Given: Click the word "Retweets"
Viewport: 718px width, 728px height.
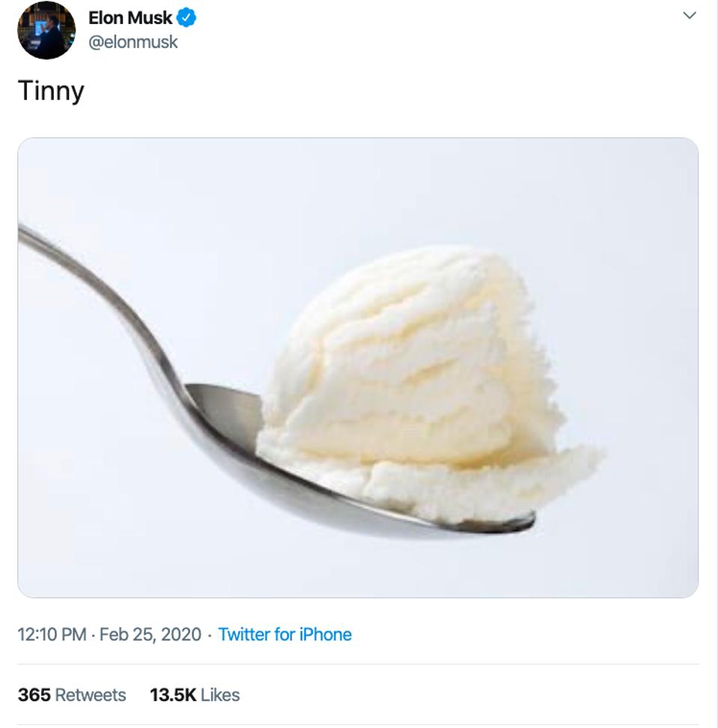Looking at the screenshot, I should (x=91, y=695).
